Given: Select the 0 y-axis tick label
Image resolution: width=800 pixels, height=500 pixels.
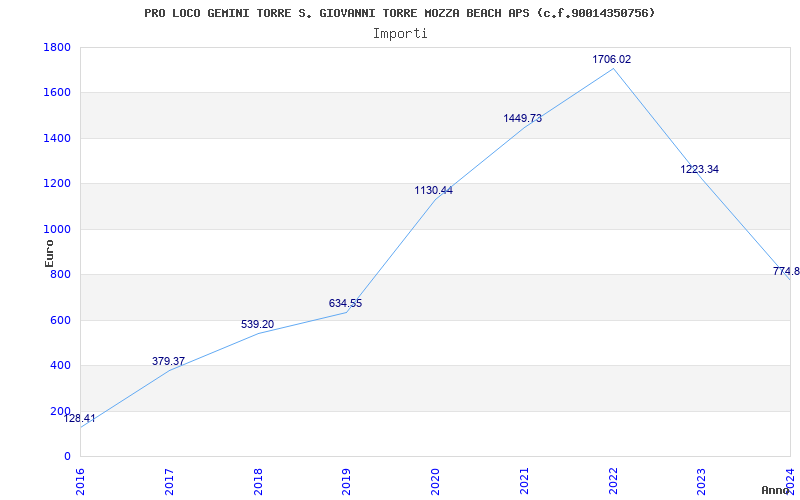Looking at the screenshot, I should [67, 456].
